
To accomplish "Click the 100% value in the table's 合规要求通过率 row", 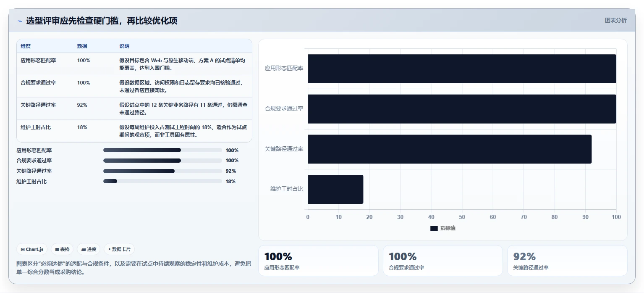I will pyautogui.click(x=84, y=83).
